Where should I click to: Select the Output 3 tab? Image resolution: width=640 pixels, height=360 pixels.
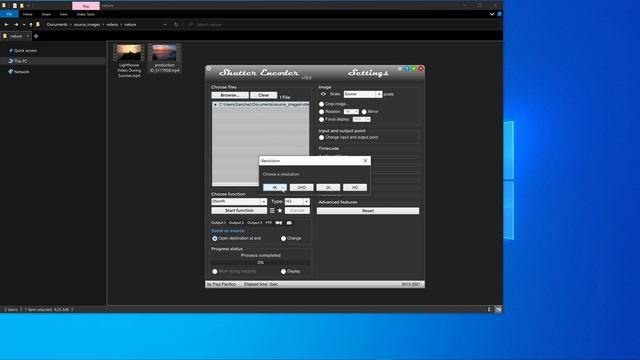pyautogui.click(x=254, y=223)
